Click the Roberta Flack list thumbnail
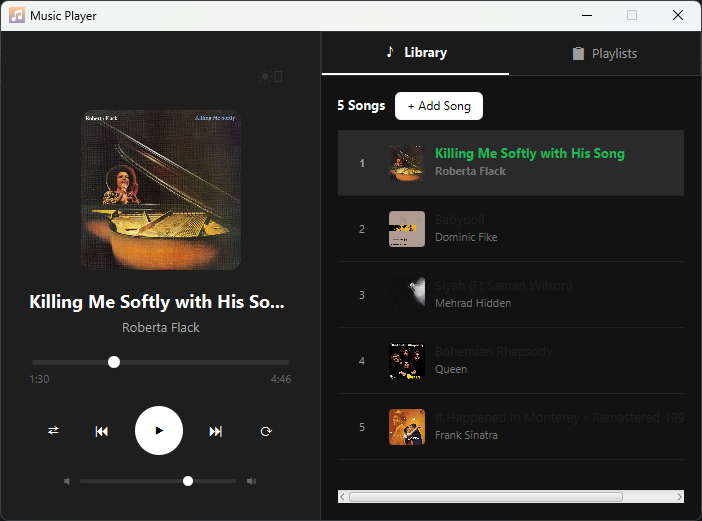 point(407,163)
